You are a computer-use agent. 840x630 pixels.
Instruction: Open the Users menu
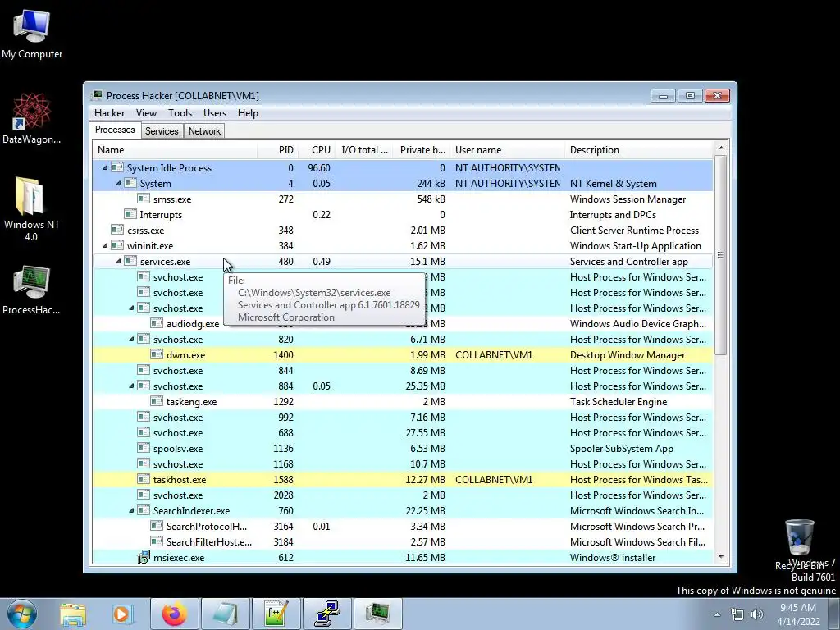tap(215, 113)
